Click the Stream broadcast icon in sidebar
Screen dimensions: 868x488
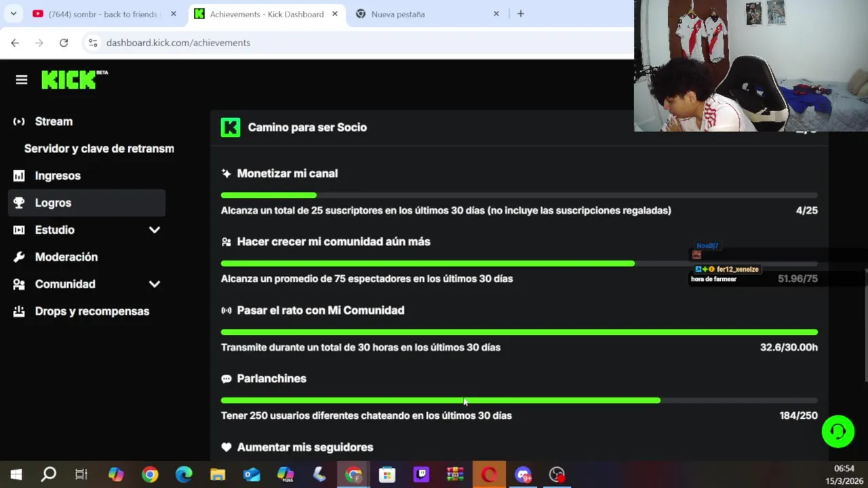tap(19, 121)
